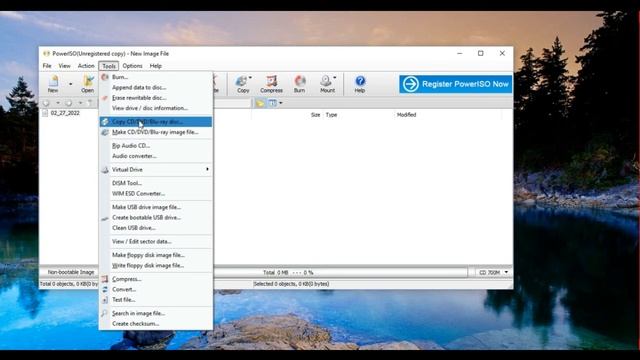Click Register PowerISO Now banner
The height and width of the screenshot is (360, 640).
click(456, 84)
